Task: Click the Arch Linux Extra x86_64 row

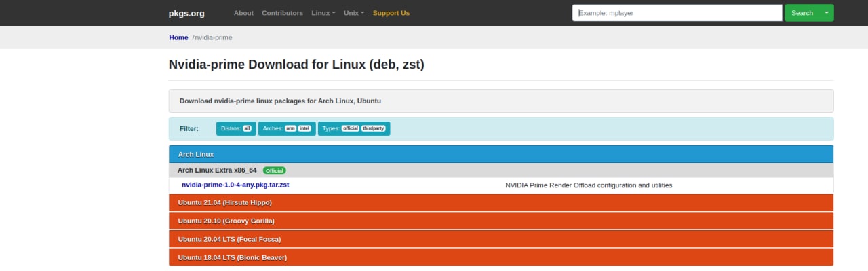Action: point(501,170)
